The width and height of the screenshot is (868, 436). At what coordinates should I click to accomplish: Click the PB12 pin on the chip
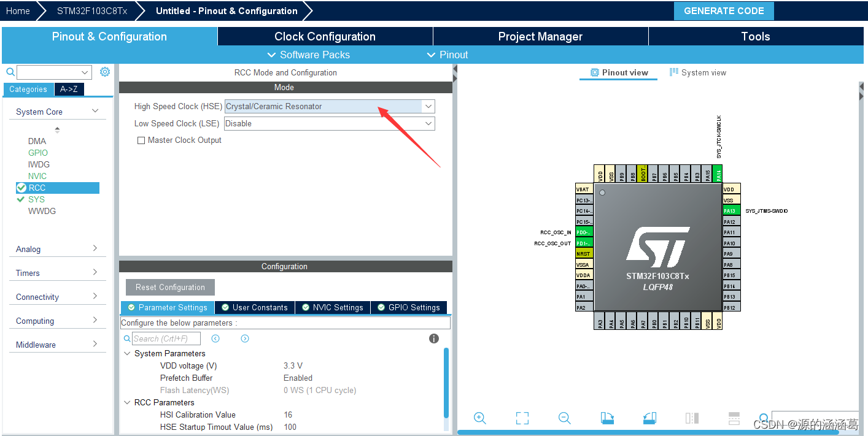(731, 307)
